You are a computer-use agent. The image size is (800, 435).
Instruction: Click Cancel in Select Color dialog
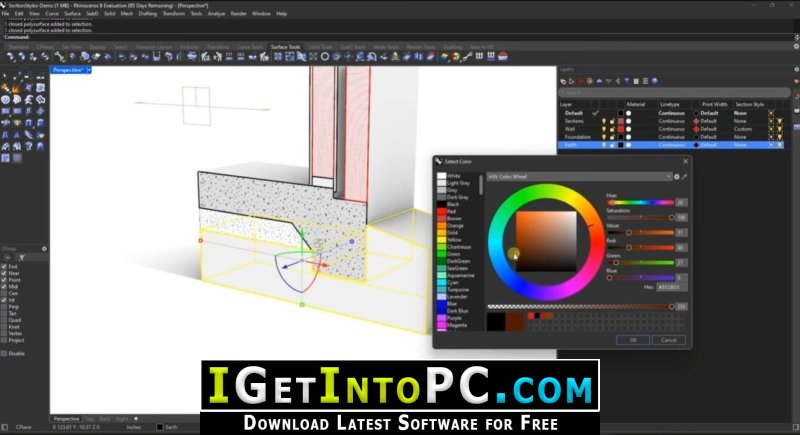[669, 340]
